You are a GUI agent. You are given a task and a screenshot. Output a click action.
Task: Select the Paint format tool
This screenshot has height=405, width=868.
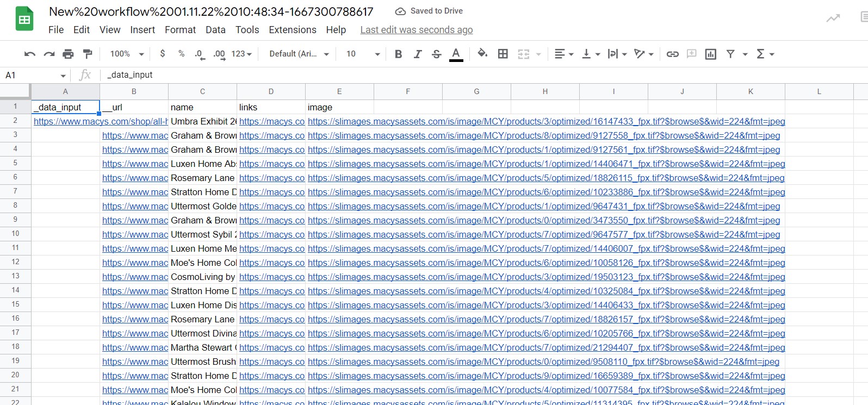[88, 54]
